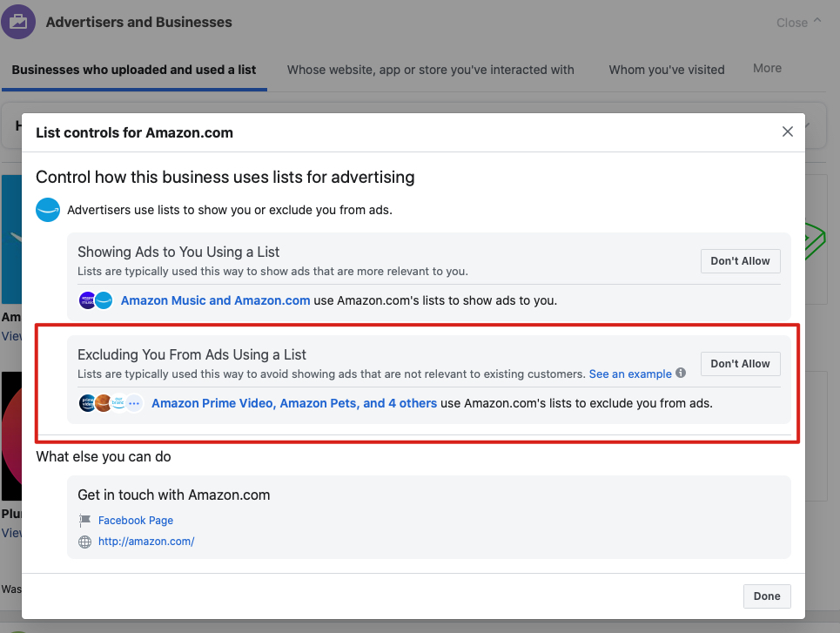The image size is (840, 633).
Task: Select Businesses who uploaded and used a list tab
Action: tap(134, 70)
